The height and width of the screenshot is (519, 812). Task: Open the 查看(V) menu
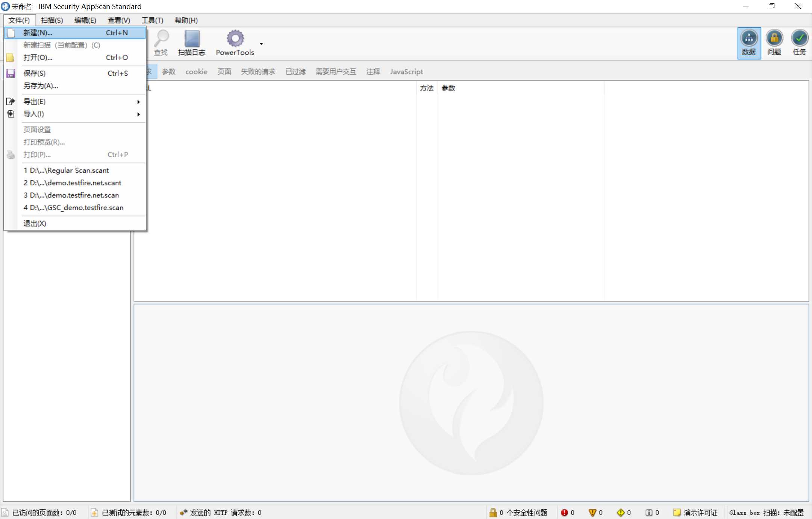pyautogui.click(x=119, y=20)
